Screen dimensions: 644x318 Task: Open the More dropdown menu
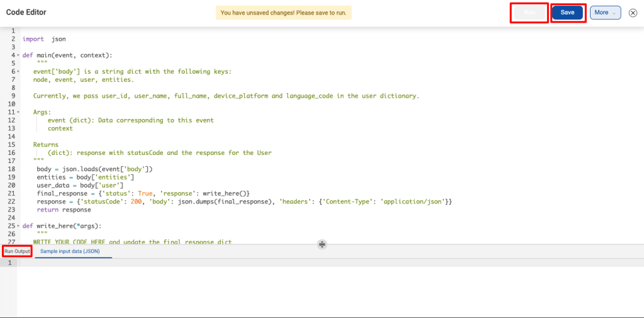605,13
